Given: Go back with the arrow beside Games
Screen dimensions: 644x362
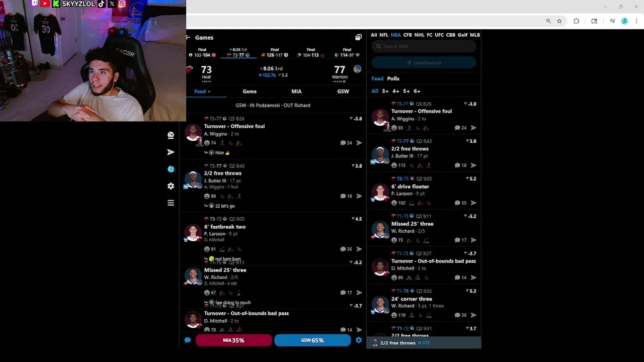Looking at the screenshot, I should (188, 37).
